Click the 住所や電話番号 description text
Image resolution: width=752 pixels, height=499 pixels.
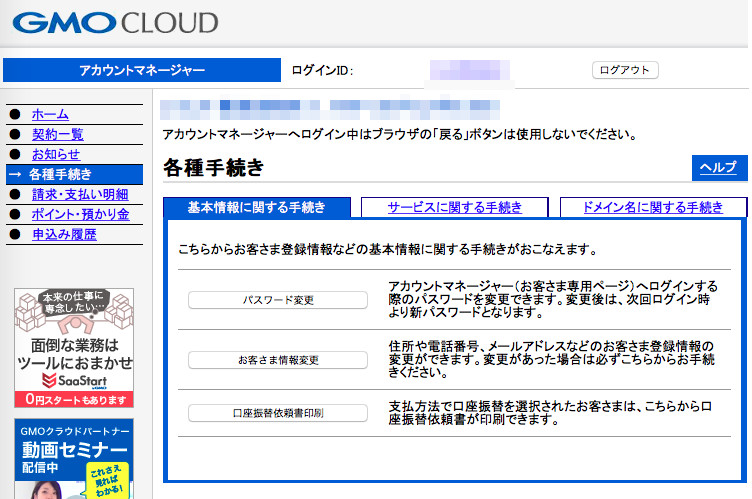552,359
